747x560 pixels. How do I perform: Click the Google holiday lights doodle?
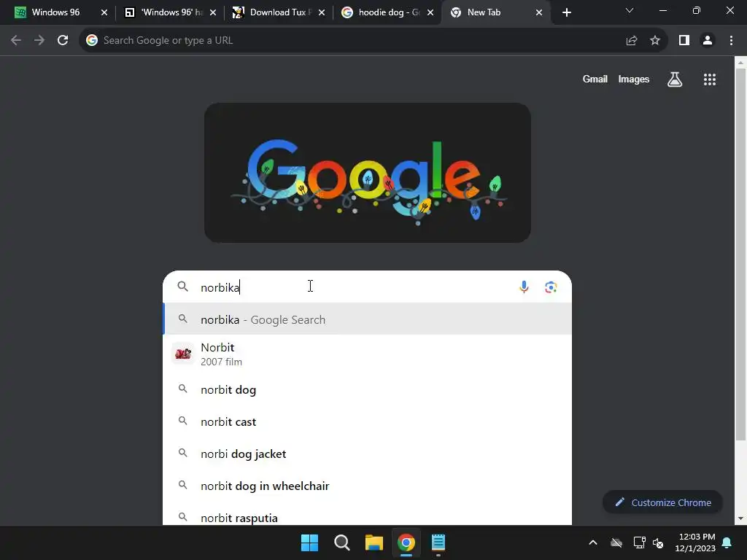368,173
